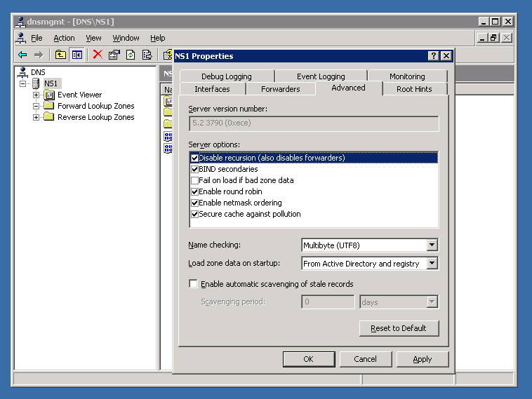Select Forward Lookup Zones tree label

click(x=96, y=106)
